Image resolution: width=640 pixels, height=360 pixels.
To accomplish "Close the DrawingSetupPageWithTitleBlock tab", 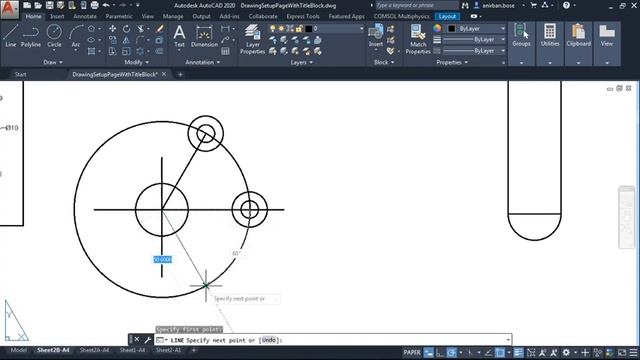I will 164,74.
